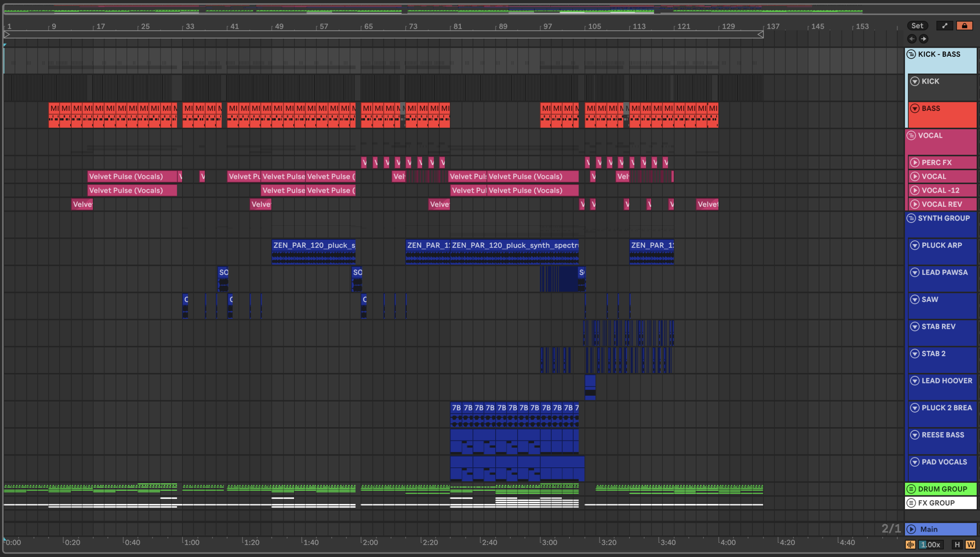The width and height of the screenshot is (980, 557).
Task: Toggle the automation mode button
Action: coord(945,26)
